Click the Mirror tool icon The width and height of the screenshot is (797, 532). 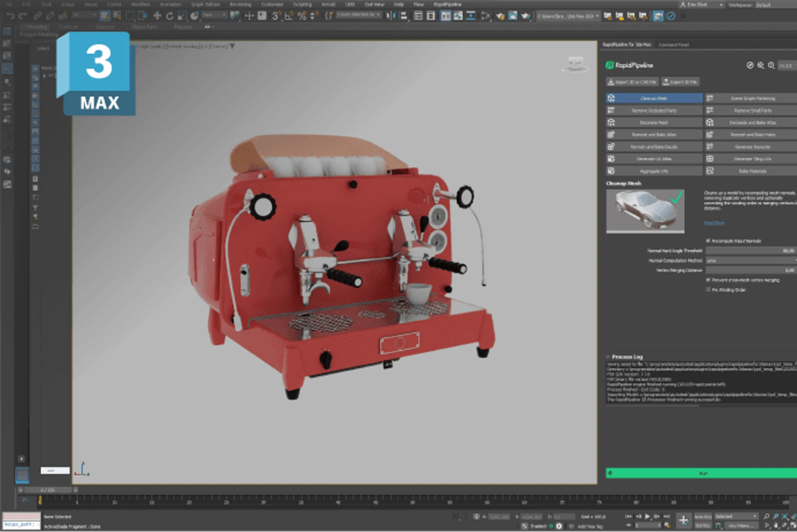[391, 16]
